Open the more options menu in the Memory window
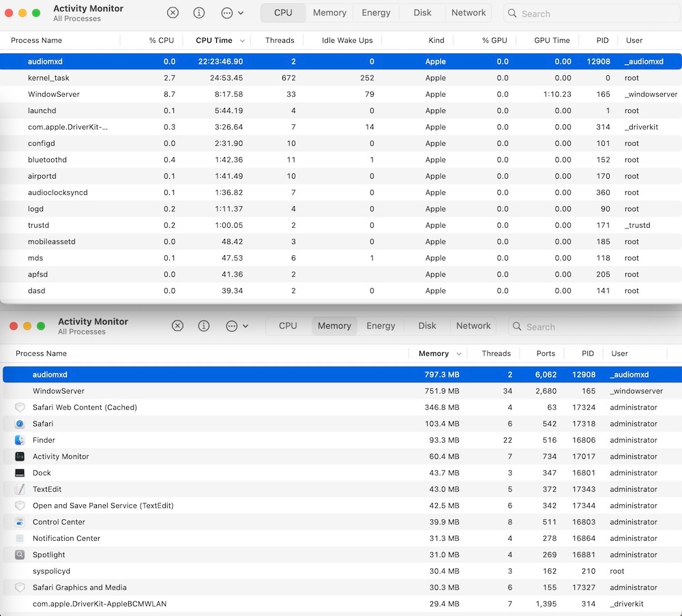The height and width of the screenshot is (616, 682). coord(237,326)
